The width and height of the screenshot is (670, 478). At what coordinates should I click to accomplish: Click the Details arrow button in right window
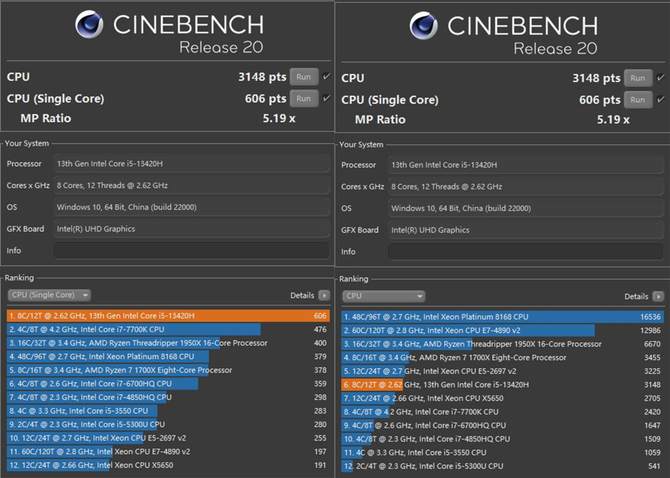658,296
